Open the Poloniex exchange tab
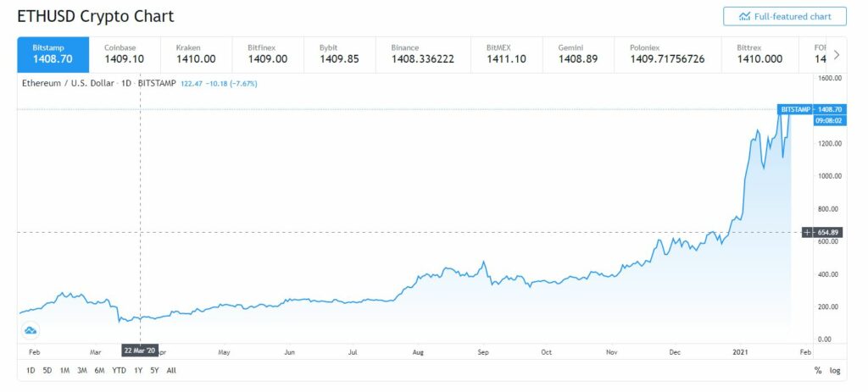Image resolution: width=868 pixels, height=392 pixels. [668, 55]
